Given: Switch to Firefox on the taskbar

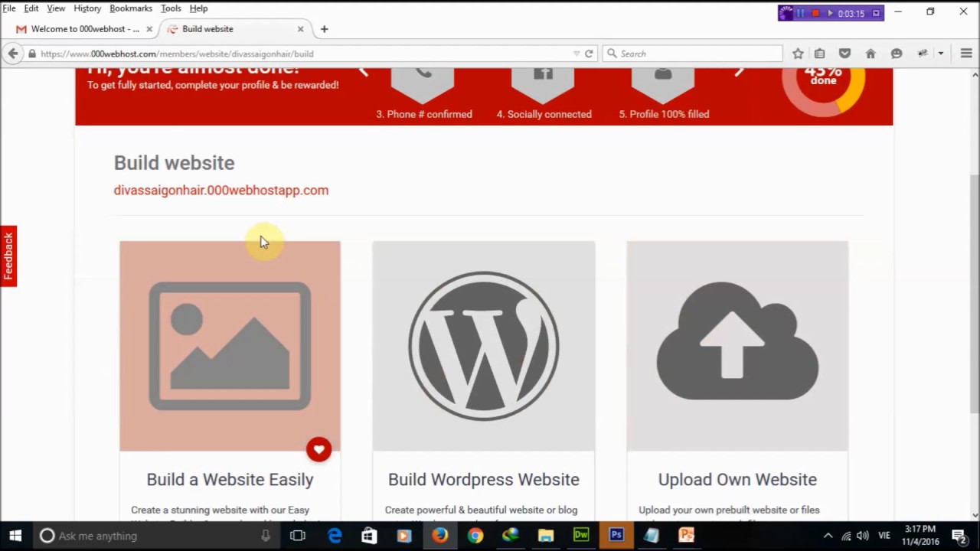Looking at the screenshot, I should (439, 536).
